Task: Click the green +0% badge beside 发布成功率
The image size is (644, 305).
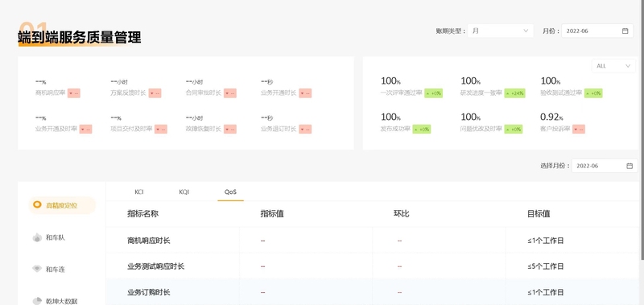Action: tap(421, 129)
